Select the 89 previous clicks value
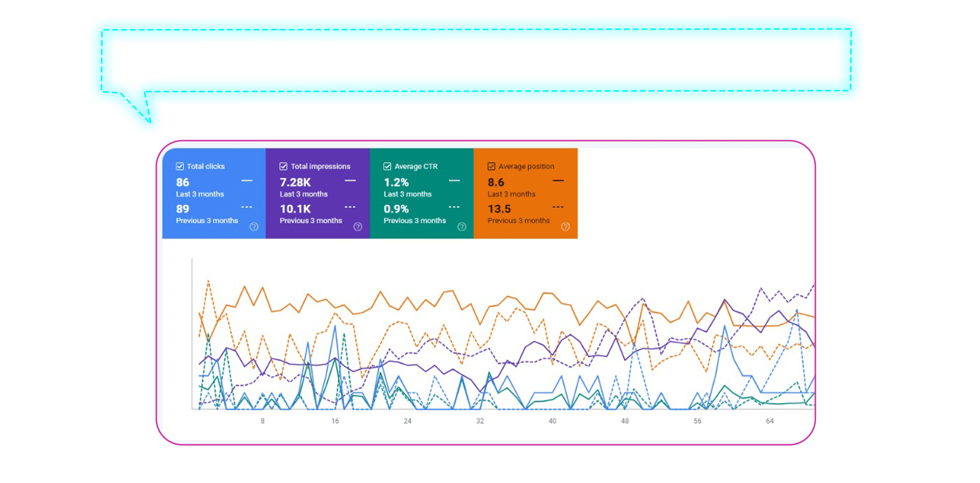980x483 pixels. [x=183, y=209]
